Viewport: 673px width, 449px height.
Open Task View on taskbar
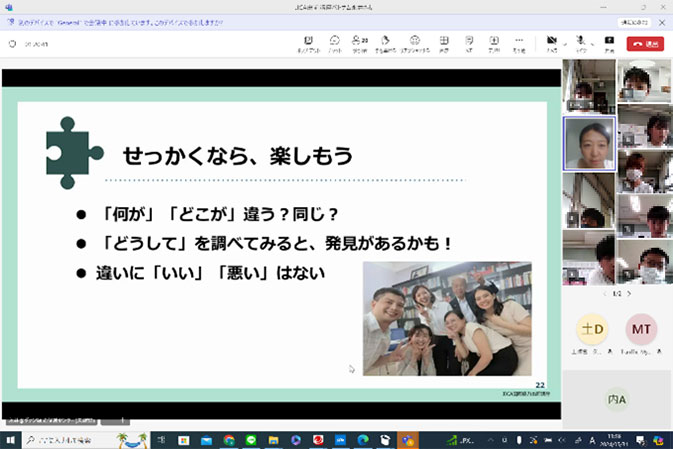(161, 440)
